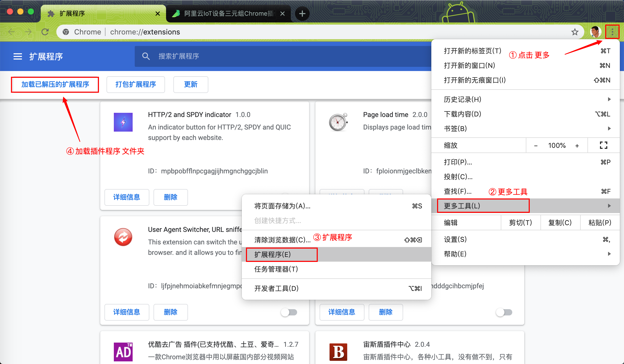Click 删除 beside ID ending in cmjpfej
This screenshot has height=364, width=624.
pyautogui.click(x=386, y=312)
